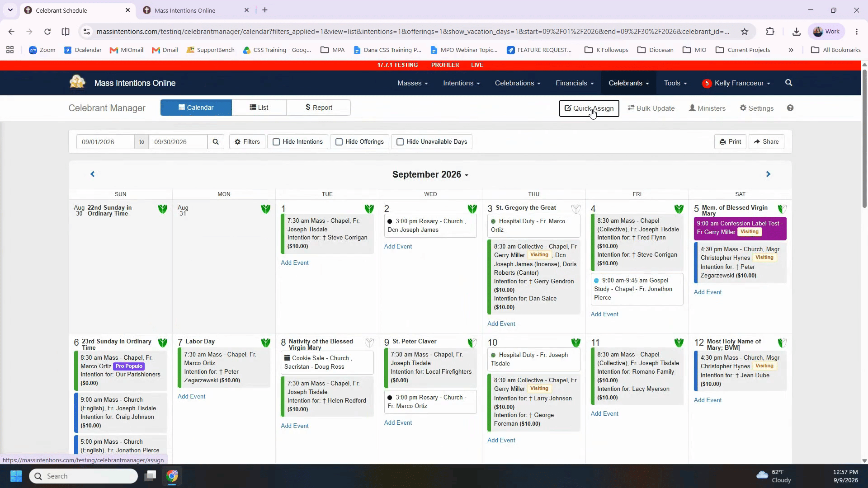Open the September 2026 month picker

(x=430, y=174)
